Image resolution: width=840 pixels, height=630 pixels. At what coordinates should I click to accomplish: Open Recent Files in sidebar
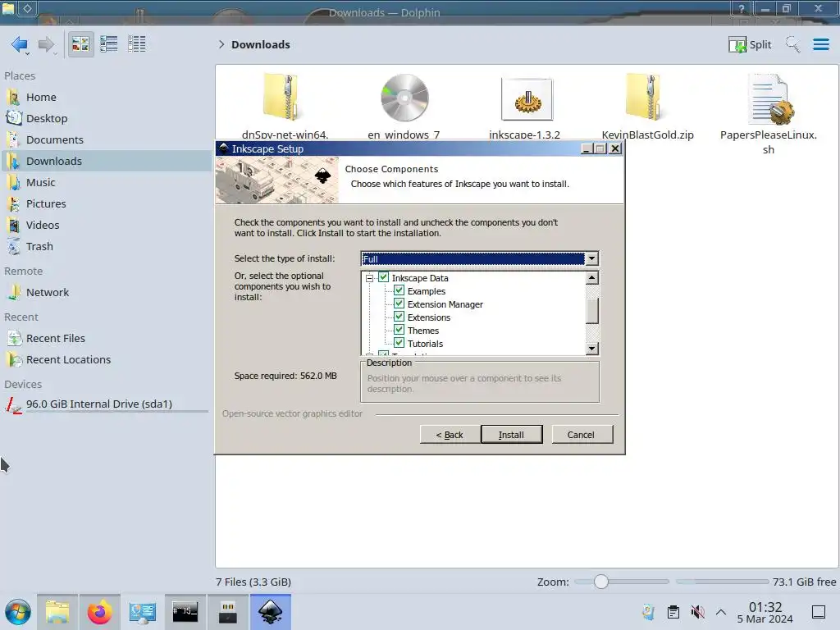click(x=106, y=339)
